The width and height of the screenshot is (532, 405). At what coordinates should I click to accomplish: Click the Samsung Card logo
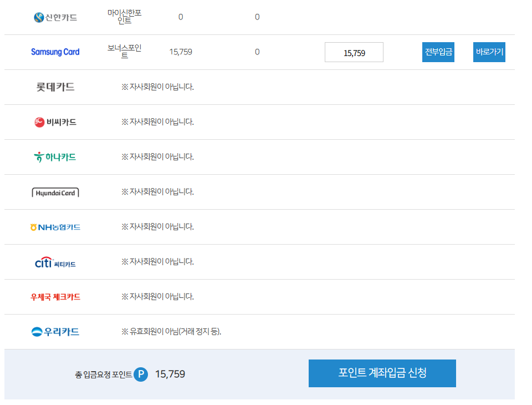55,52
